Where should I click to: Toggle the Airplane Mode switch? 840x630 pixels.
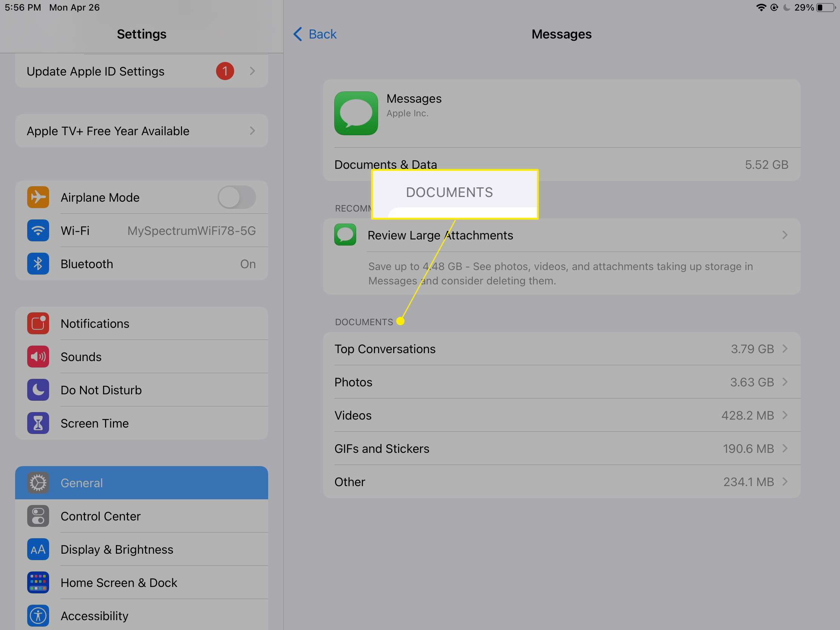236,197
